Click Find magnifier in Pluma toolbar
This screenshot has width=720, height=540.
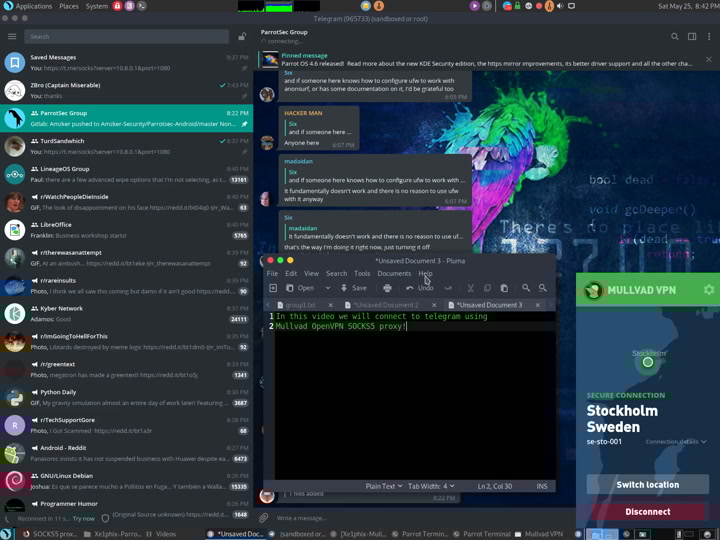point(526,288)
